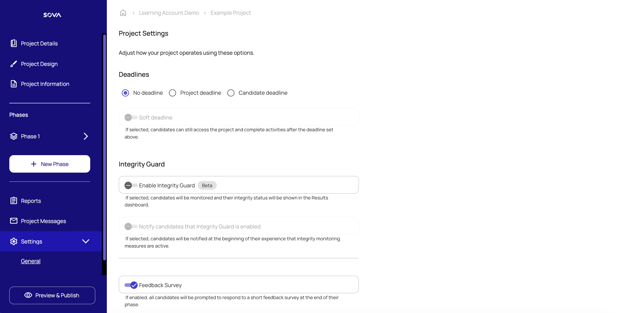The height and width of the screenshot is (313, 644).
Task: Open the General settings sub-item
Action: 30,261
